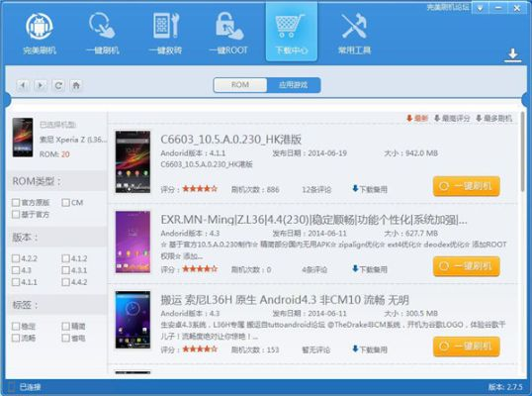532x396 pixels.
Task: Open the 搬运 索尼L36H ROM screenshot
Action: tap(133, 320)
